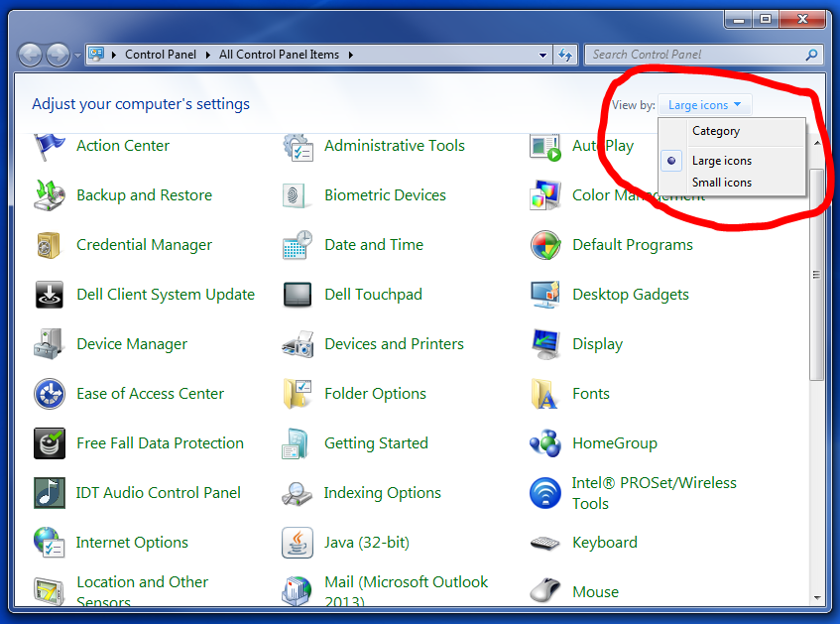Image resolution: width=840 pixels, height=624 pixels.
Task: Select the Large icons radio bullet
Action: click(x=671, y=161)
